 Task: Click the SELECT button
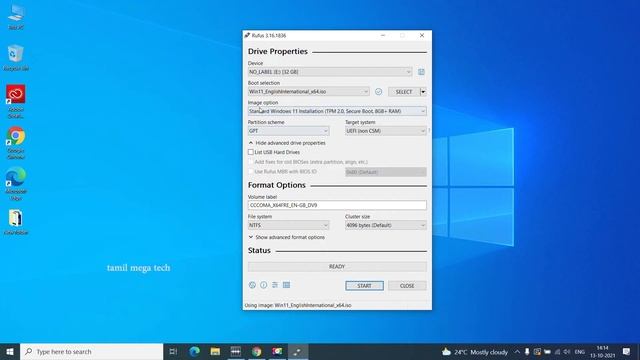[404, 92]
